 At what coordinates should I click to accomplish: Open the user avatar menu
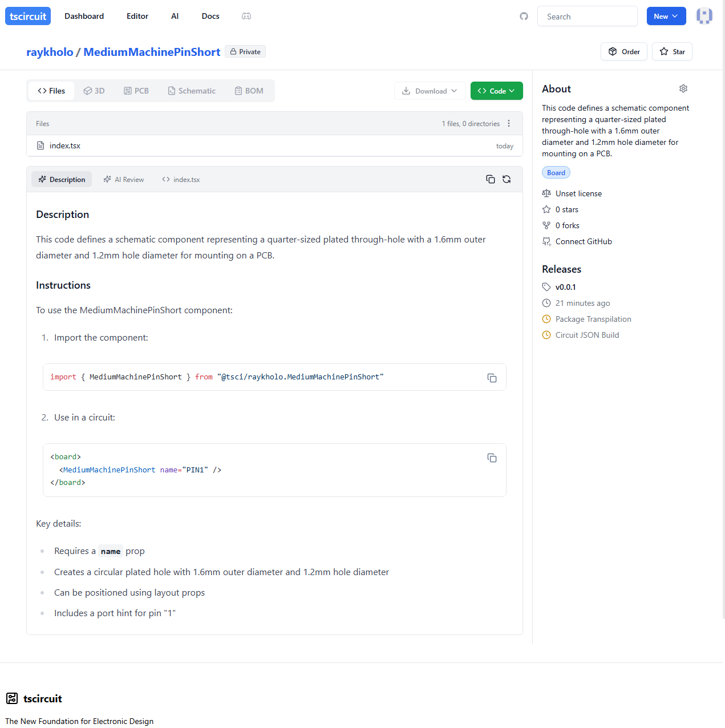point(704,16)
